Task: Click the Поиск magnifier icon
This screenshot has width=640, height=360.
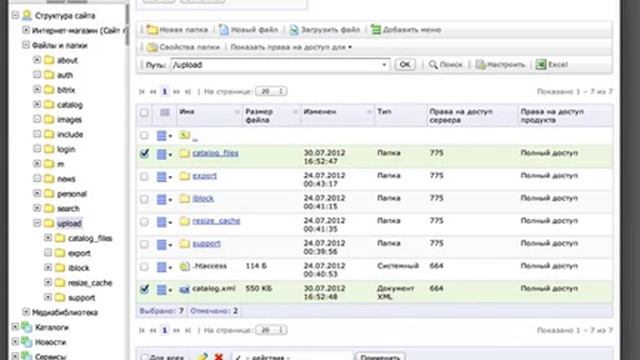Action: [x=433, y=65]
